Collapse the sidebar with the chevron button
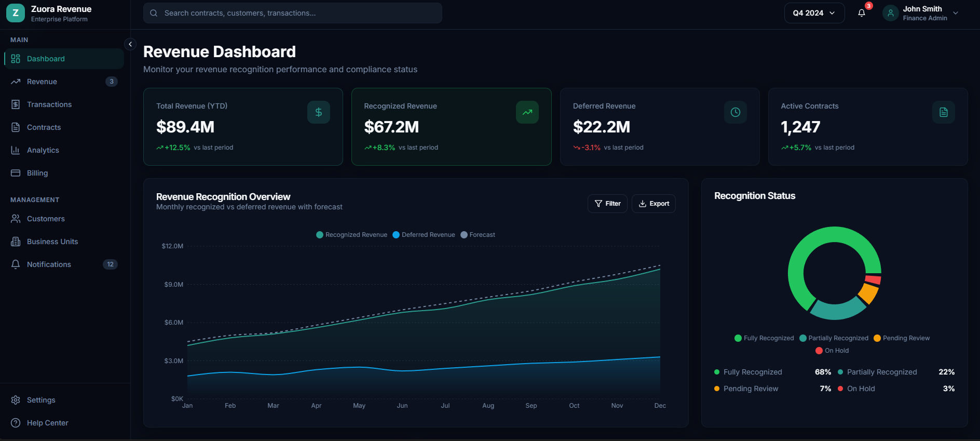Screen dimensions: 980x441 point(130,44)
